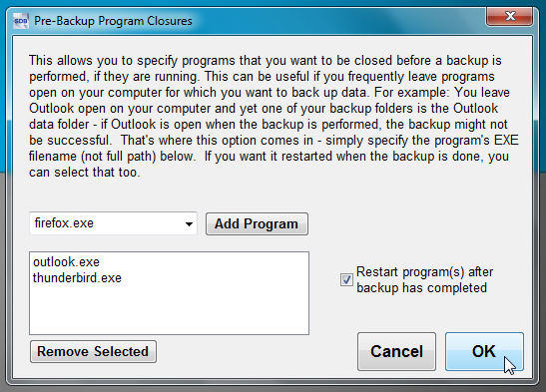The image size is (546, 392).
Task: Open the firefox.exe dropdown arrow
Action: click(x=189, y=223)
